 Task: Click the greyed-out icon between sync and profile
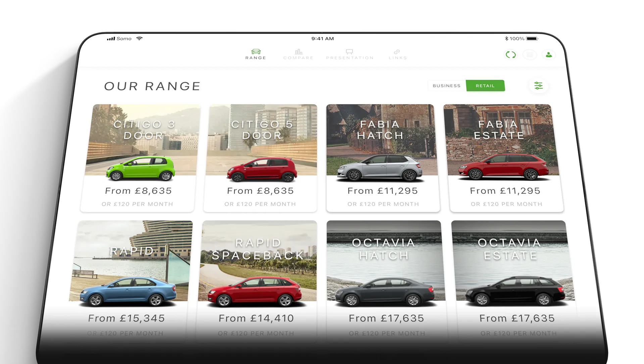point(530,55)
